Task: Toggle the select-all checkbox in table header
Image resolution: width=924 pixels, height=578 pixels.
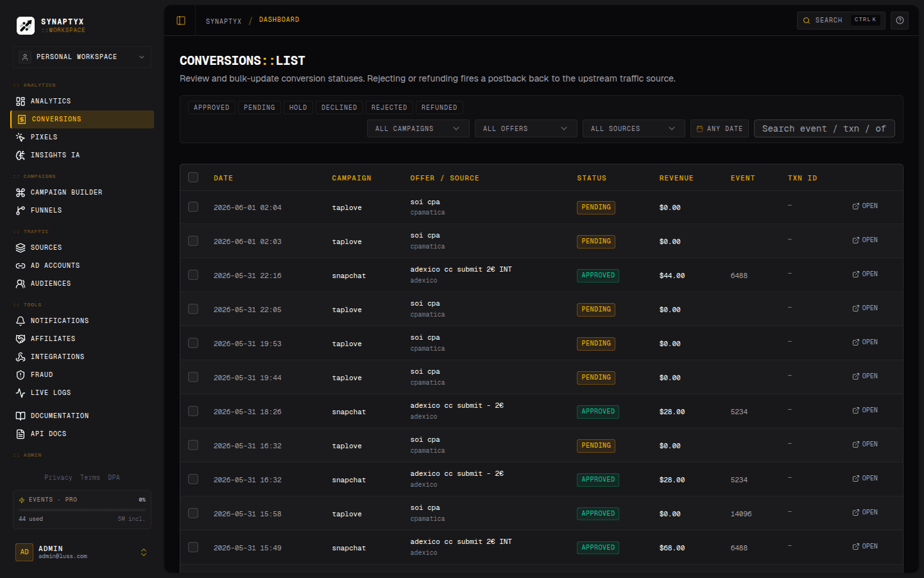Action: pyautogui.click(x=193, y=177)
